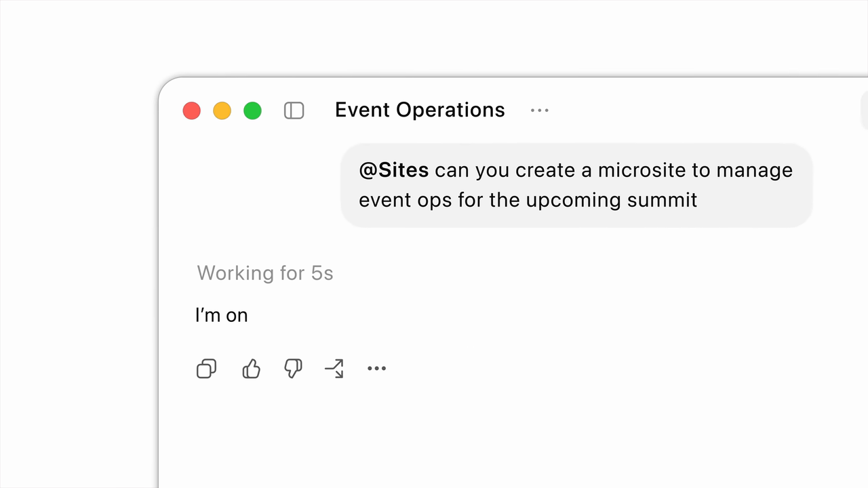Screen dimensions: 868x488
Task: Click the branching arrows share icon
Action: [334, 369]
